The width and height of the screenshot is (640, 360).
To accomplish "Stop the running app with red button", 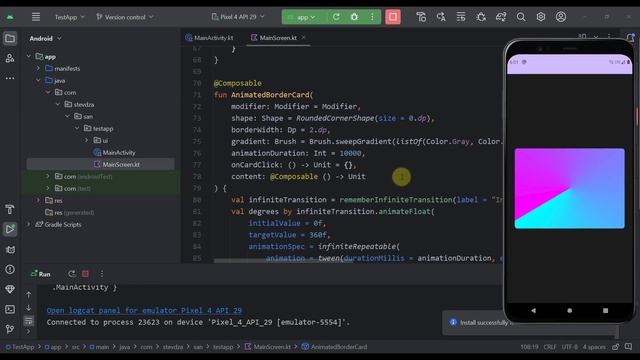I will pos(393,17).
